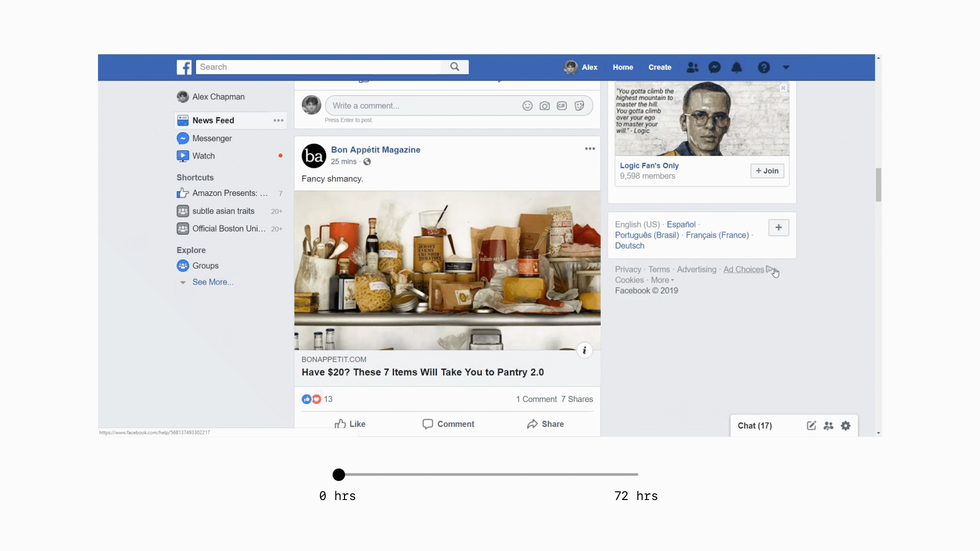Click Alex name in top bar

[x=590, y=67]
